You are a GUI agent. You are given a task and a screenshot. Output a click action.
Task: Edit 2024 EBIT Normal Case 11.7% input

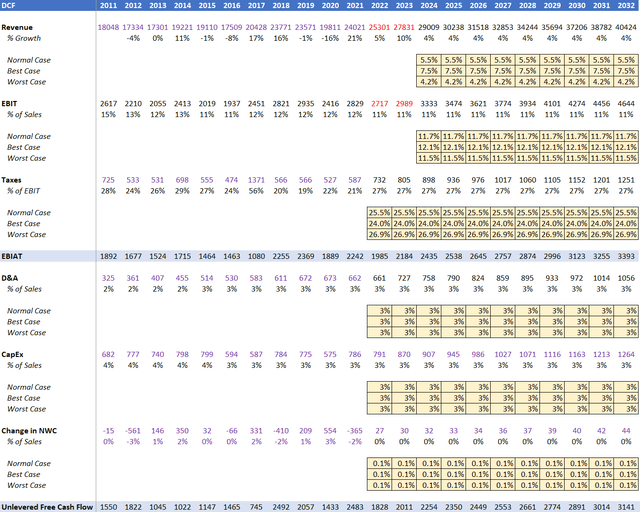click(429, 136)
